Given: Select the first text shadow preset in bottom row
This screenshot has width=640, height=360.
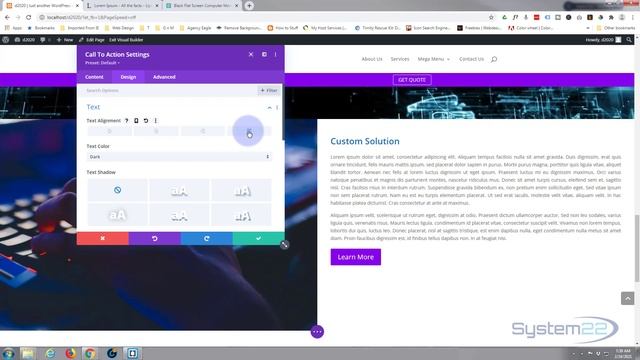Looking at the screenshot, I should click(118, 214).
